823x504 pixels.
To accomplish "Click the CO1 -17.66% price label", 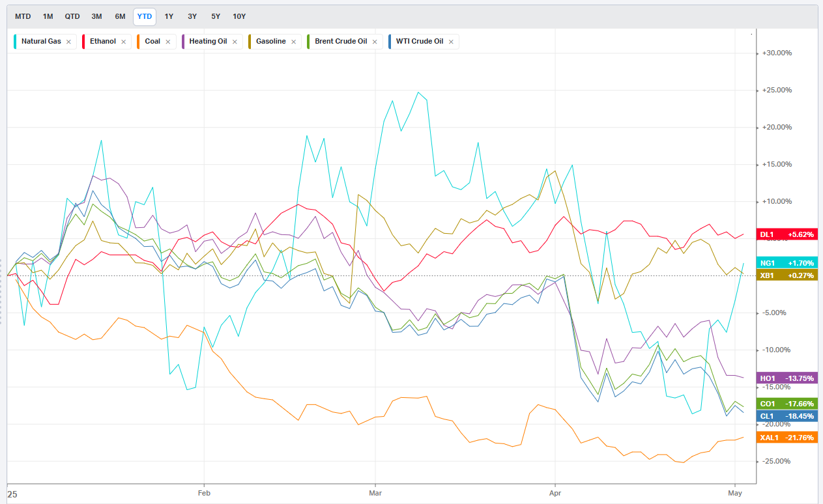I will 787,404.
